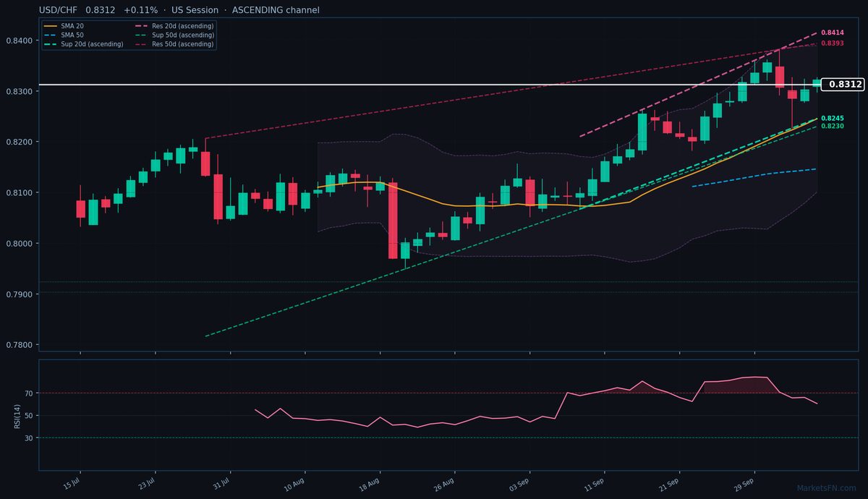Click the 0.8414 resistance price label
The image size is (868, 499).
(833, 33)
